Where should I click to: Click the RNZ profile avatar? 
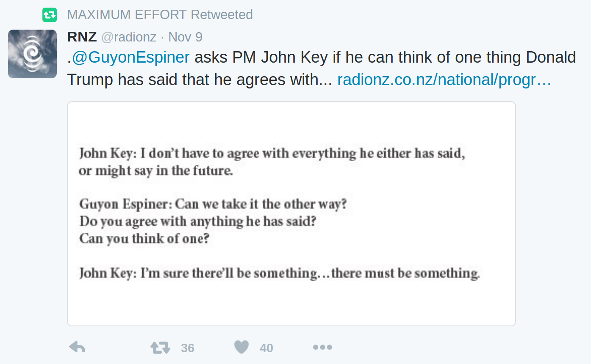tap(32, 54)
